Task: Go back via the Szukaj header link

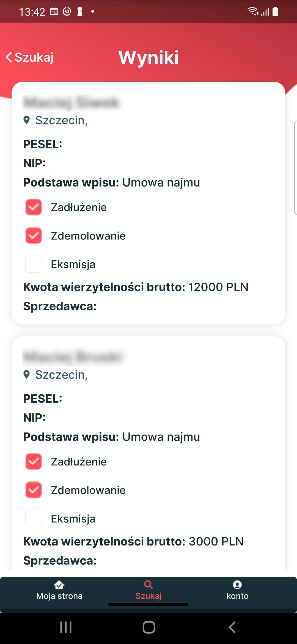Action: (x=34, y=57)
